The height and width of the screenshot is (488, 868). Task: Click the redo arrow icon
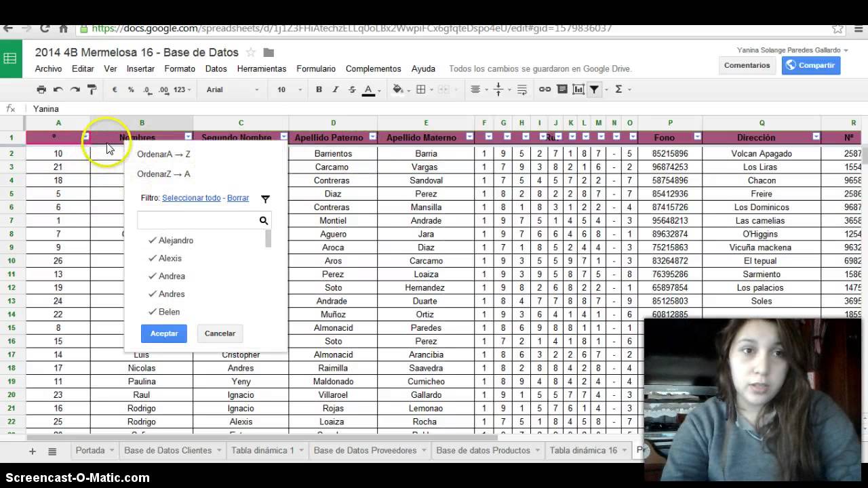coord(75,89)
